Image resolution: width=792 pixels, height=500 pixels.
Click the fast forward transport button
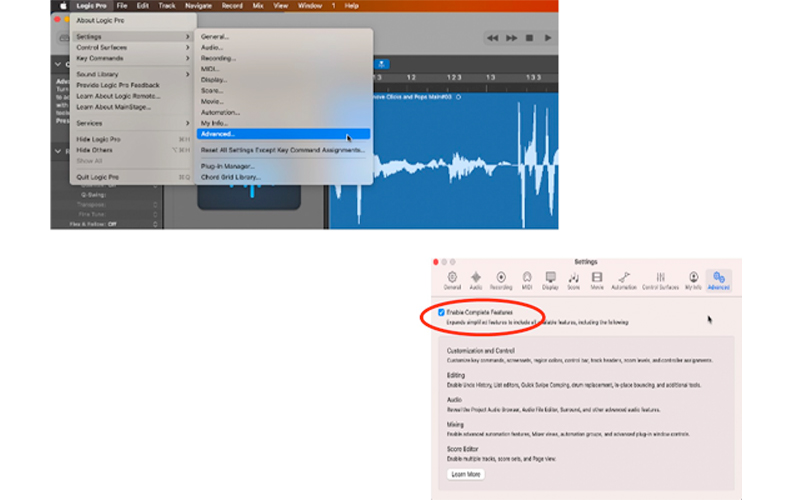point(511,38)
